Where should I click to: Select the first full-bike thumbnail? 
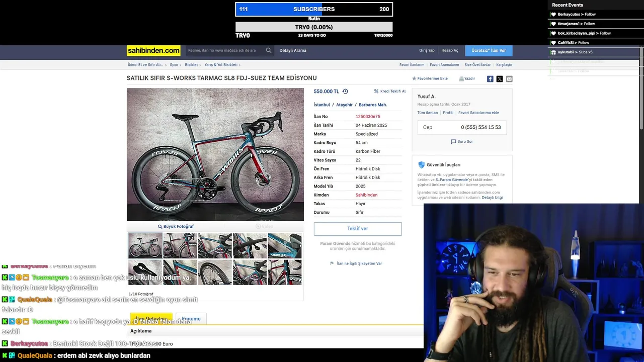point(145,246)
